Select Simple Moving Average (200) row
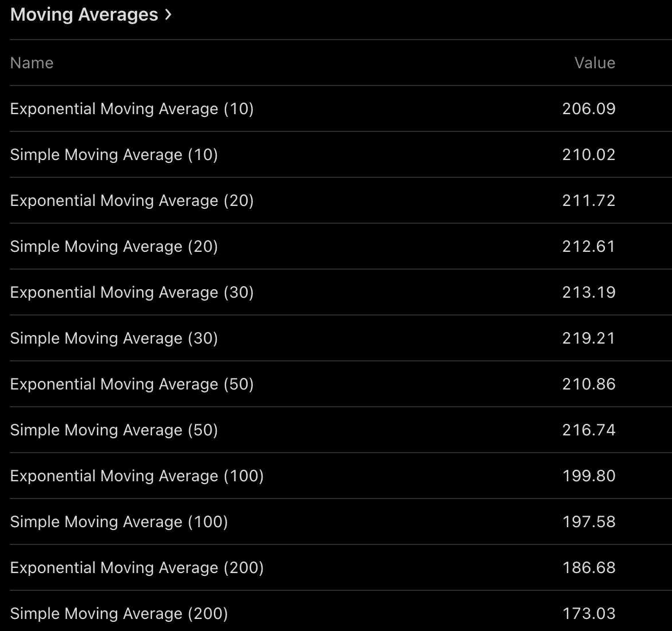Screen dimensions: 672x631 [119, 614]
